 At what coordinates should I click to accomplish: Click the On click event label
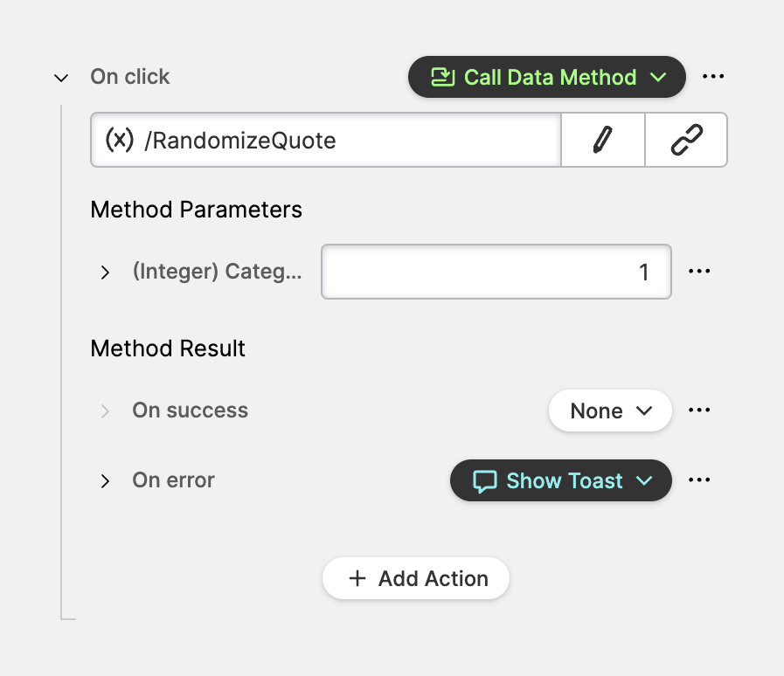(130, 77)
